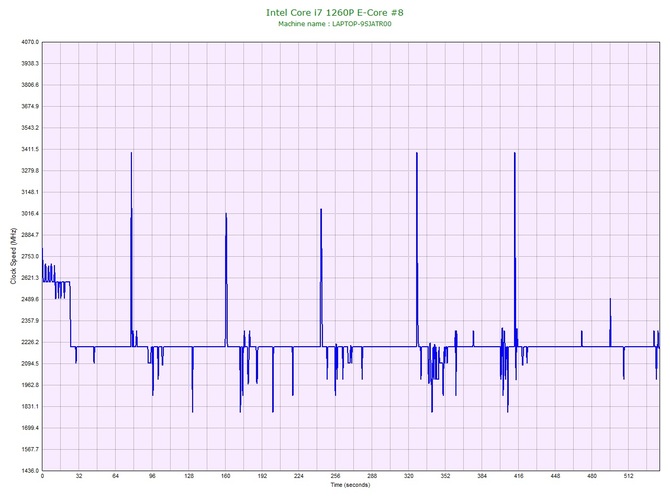Click the 128 tick on time axis
The width and height of the screenshot is (670, 502).
tap(189, 476)
